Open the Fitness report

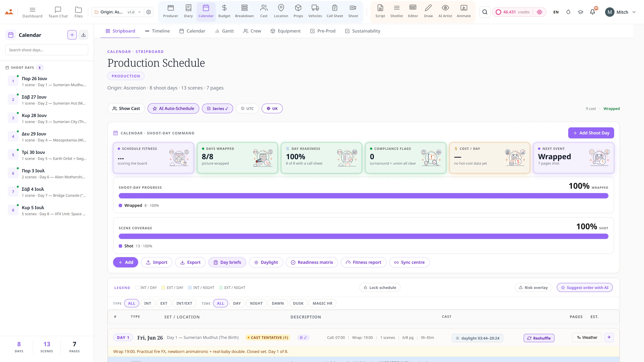[363, 262]
